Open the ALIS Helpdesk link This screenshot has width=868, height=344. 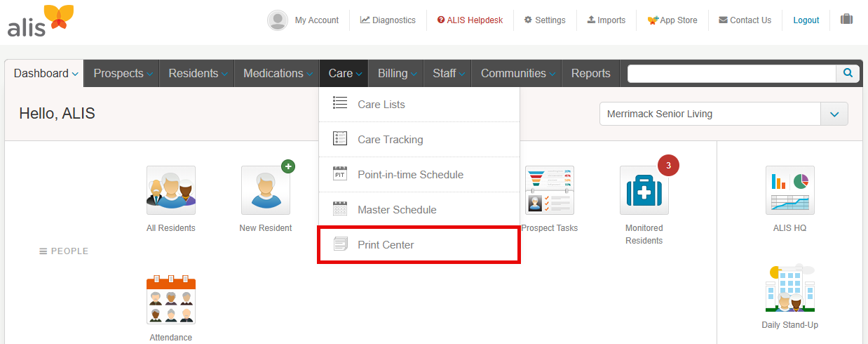(x=470, y=20)
